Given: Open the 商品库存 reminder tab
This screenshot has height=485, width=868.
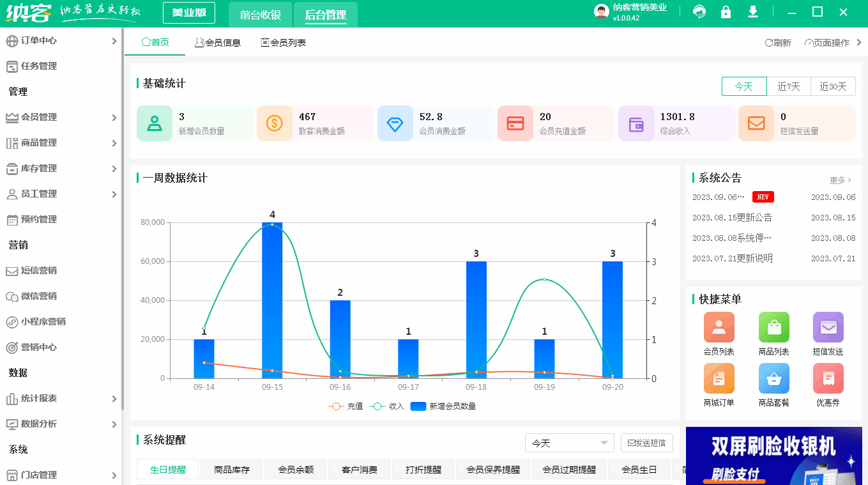Looking at the screenshot, I should (231, 468).
